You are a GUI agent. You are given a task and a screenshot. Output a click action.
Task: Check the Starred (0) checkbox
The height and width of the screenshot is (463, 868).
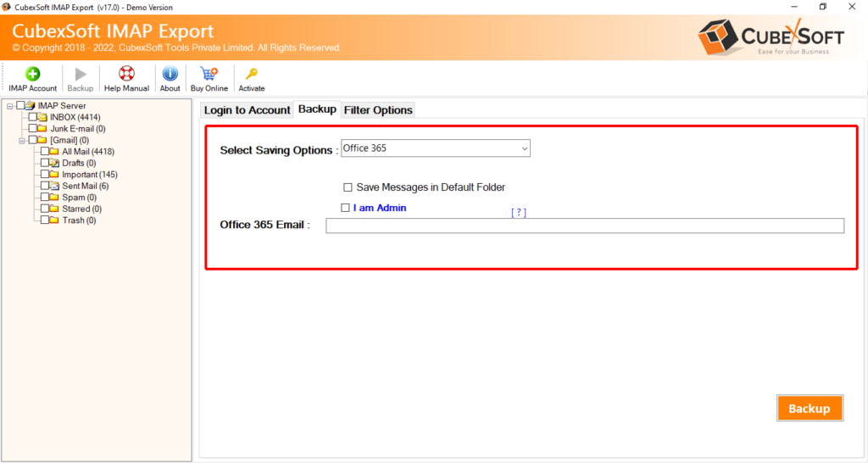click(45, 209)
